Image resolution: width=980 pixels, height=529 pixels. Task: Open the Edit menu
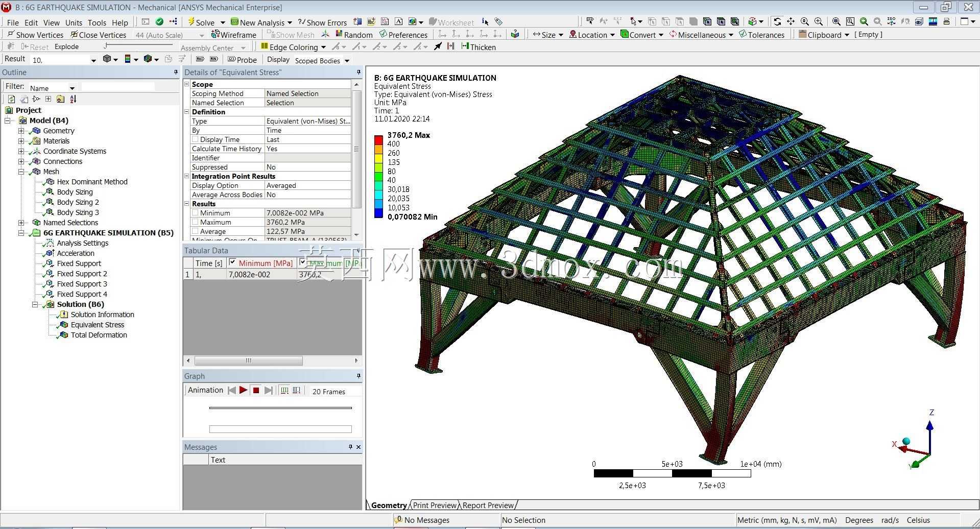pyautogui.click(x=31, y=22)
